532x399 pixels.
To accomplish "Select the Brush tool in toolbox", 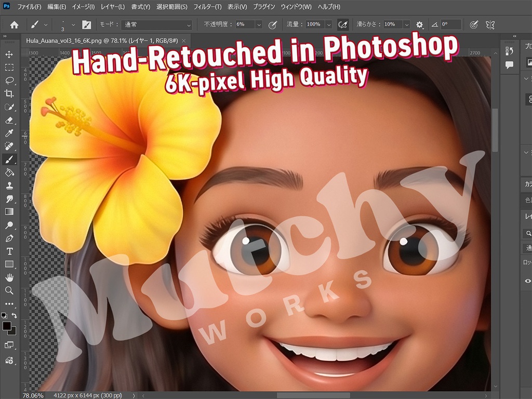I will click(9, 159).
